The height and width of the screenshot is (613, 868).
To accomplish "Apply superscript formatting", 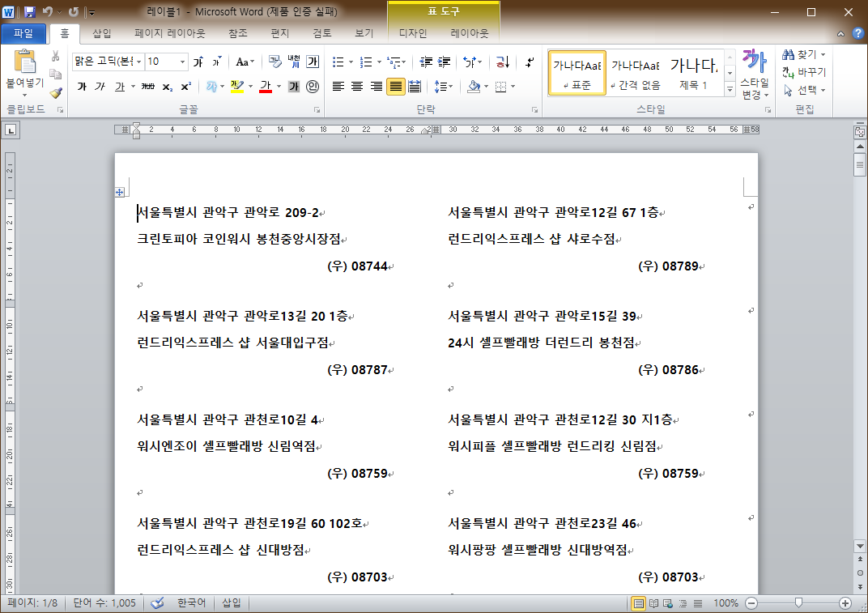I will coord(186,87).
